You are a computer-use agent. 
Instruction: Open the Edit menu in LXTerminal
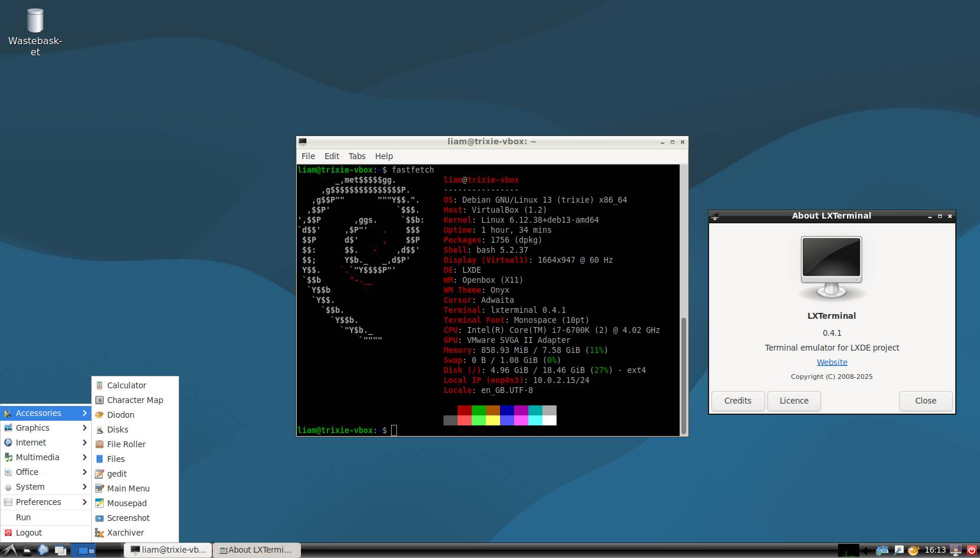(x=332, y=156)
